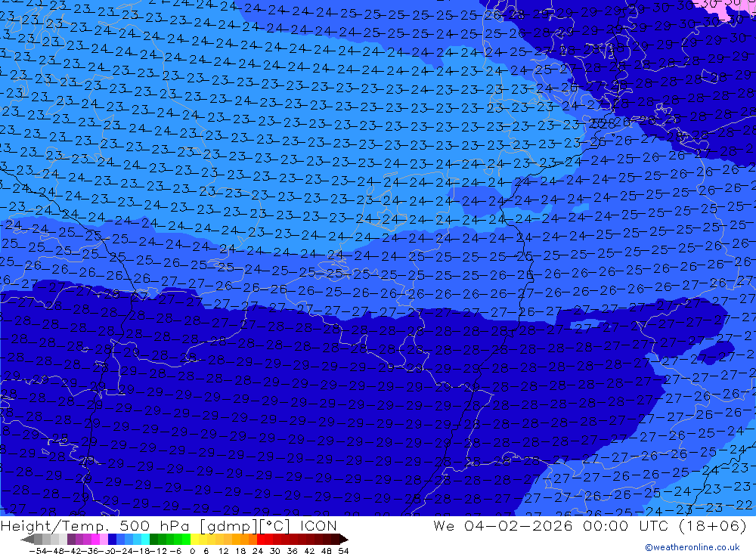Open the weatheronline.co.uk copyright link
The width and height of the screenshot is (756, 554).
coord(692,547)
